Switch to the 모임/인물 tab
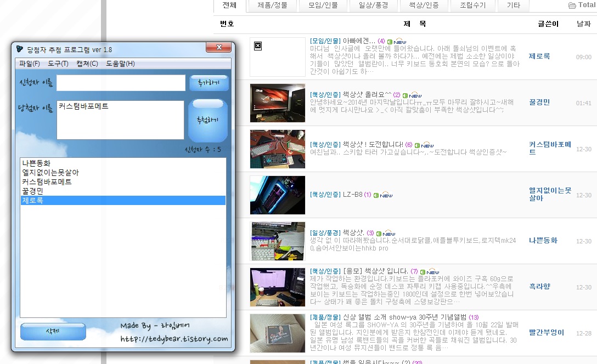The height and width of the screenshot is (364, 597). tap(323, 5)
